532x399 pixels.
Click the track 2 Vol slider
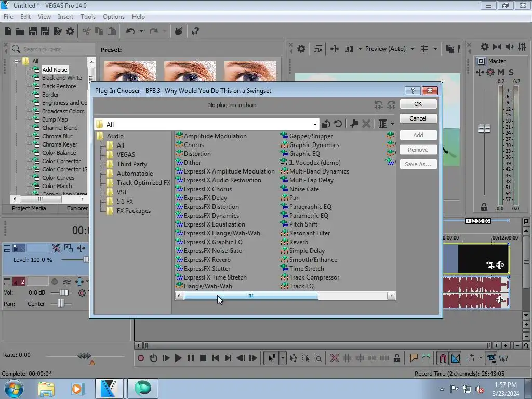[63, 292]
